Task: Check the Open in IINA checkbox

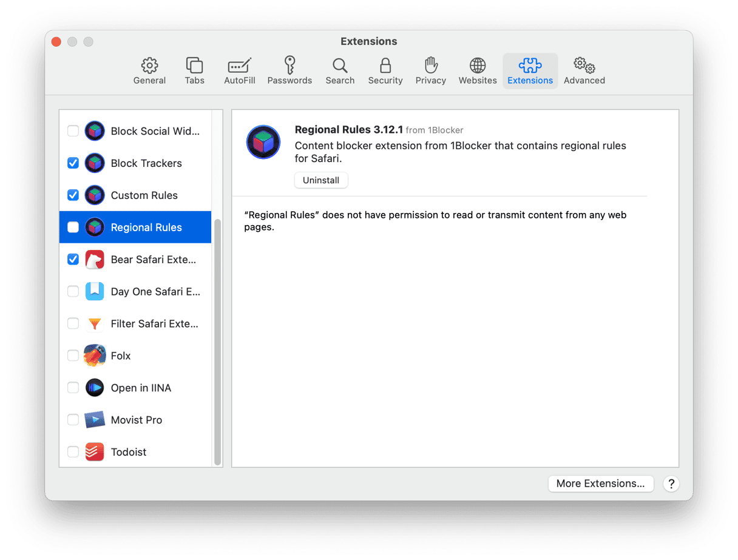Action: tap(73, 388)
